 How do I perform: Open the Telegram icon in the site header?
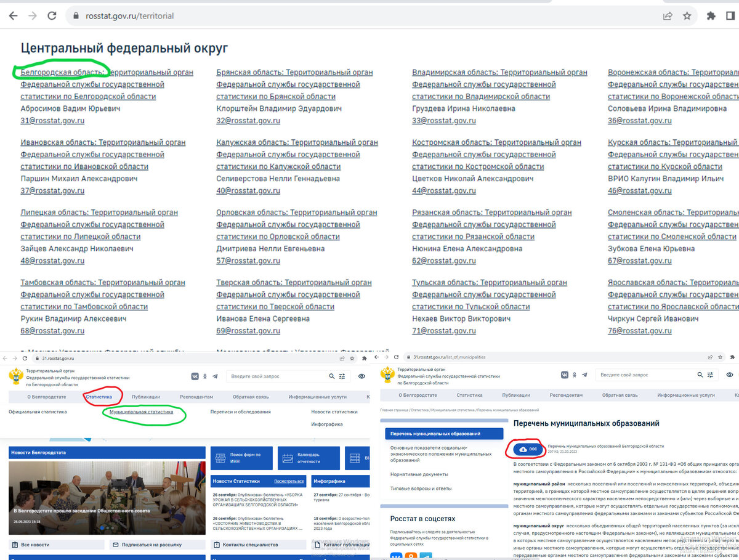(x=215, y=376)
